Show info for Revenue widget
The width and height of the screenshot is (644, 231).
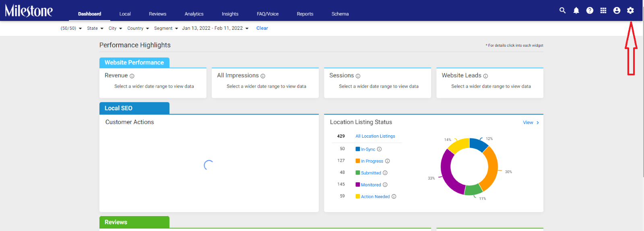click(x=132, y=76)
